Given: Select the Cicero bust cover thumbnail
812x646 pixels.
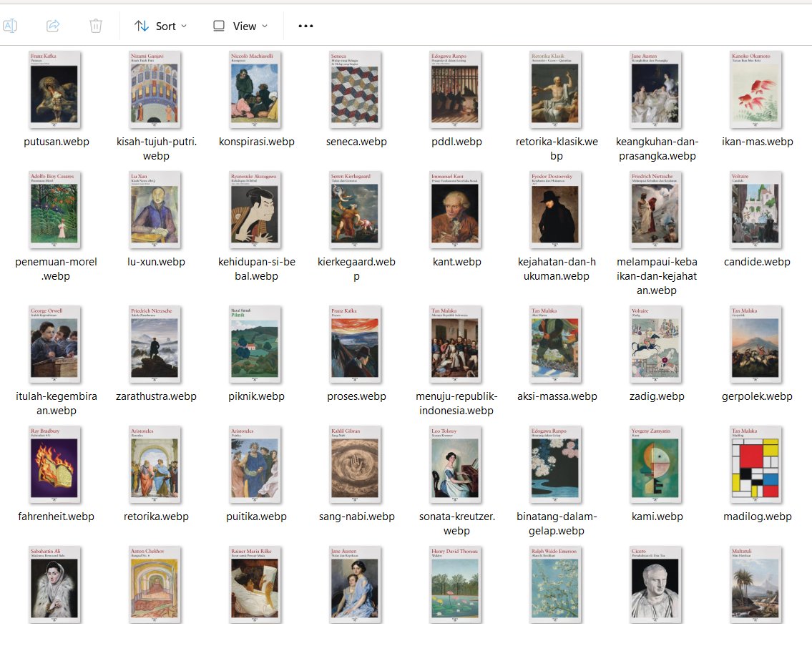Looking at the screenshot, I should [657, 585].
